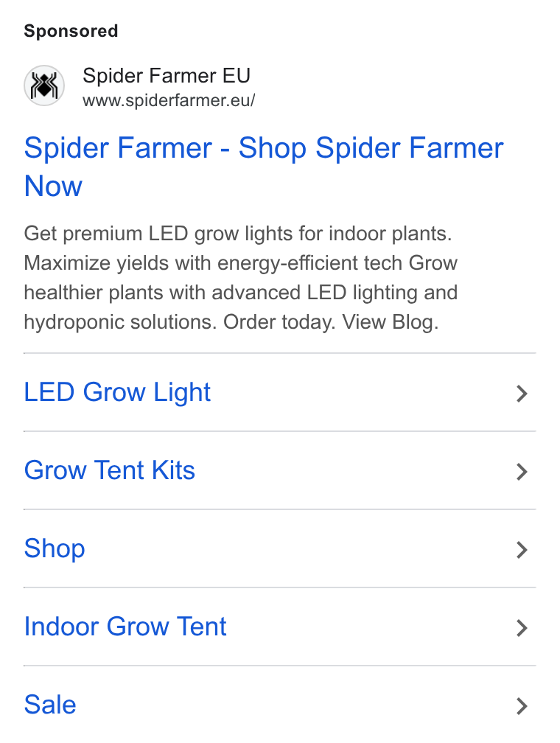Open the 'Spider Farmer - Shop Spider Farmer Now' headline
Viewport: 560px width, 743px height.
point(263,167)
